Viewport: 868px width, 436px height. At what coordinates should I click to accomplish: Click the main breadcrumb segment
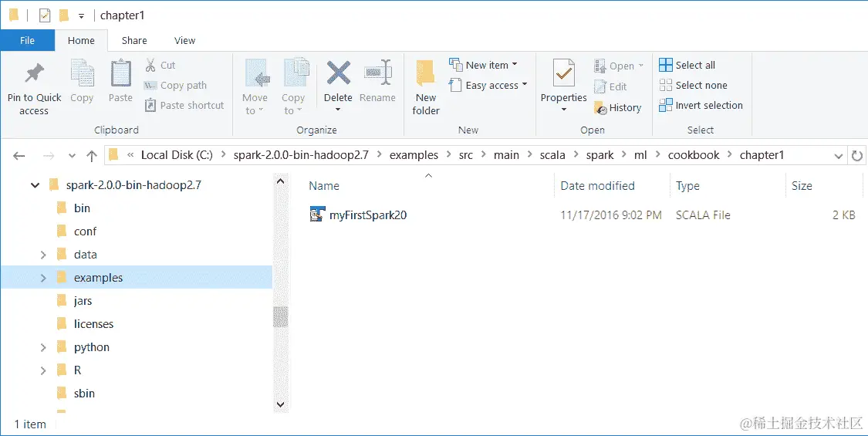(x=506, y=155)
